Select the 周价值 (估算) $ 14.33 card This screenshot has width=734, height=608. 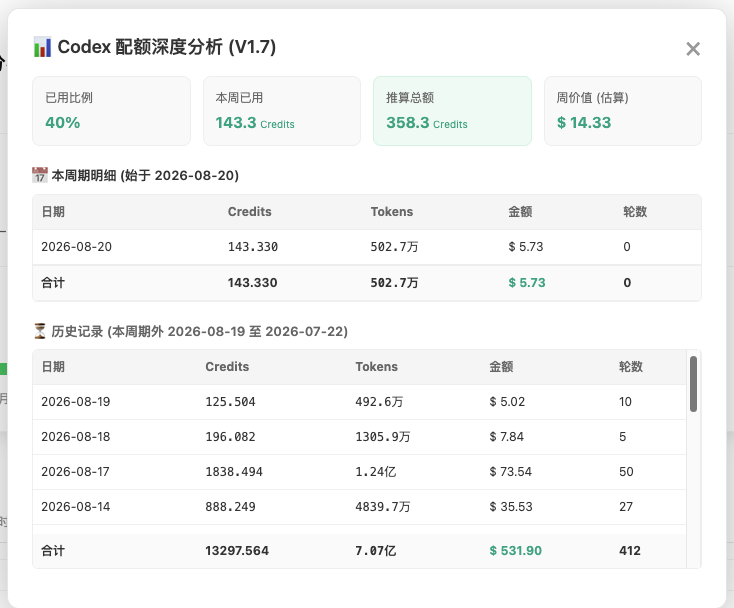coord(623,111)
